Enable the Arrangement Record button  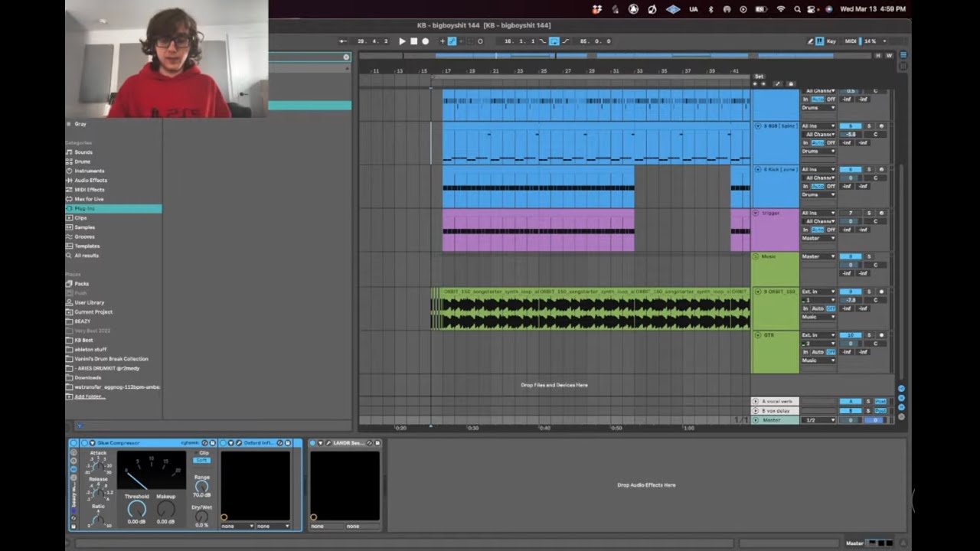pyautogui.click(x=426, y=41)
